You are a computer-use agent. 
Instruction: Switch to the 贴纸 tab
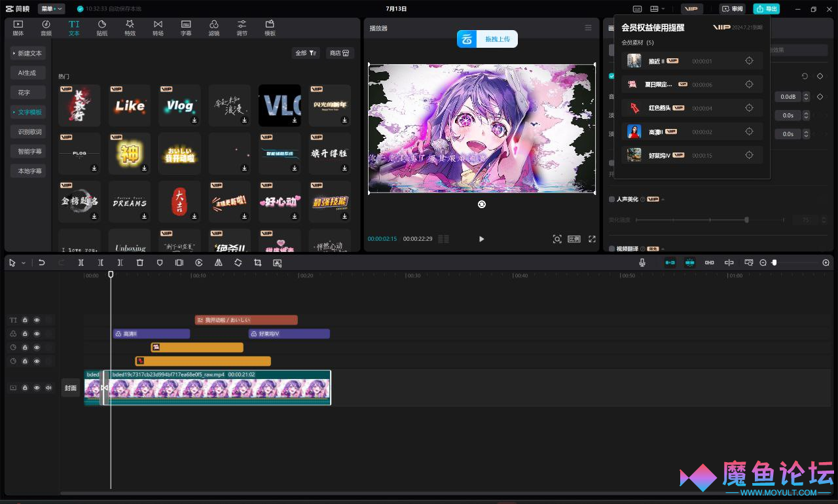click(102, 27)
